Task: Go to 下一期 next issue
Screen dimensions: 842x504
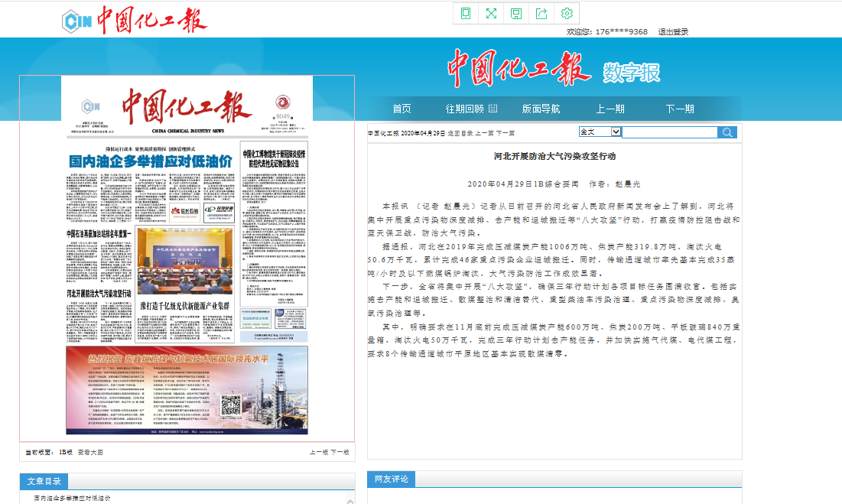Action: click(x=679, y=109)
